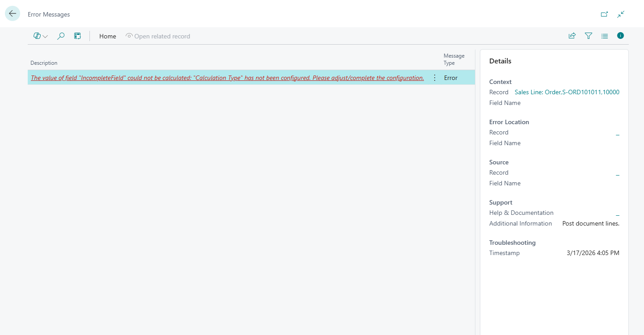This screenshot has width=644, height=335.
Task: Go back using the back arrow
Action: click(13, 14)
